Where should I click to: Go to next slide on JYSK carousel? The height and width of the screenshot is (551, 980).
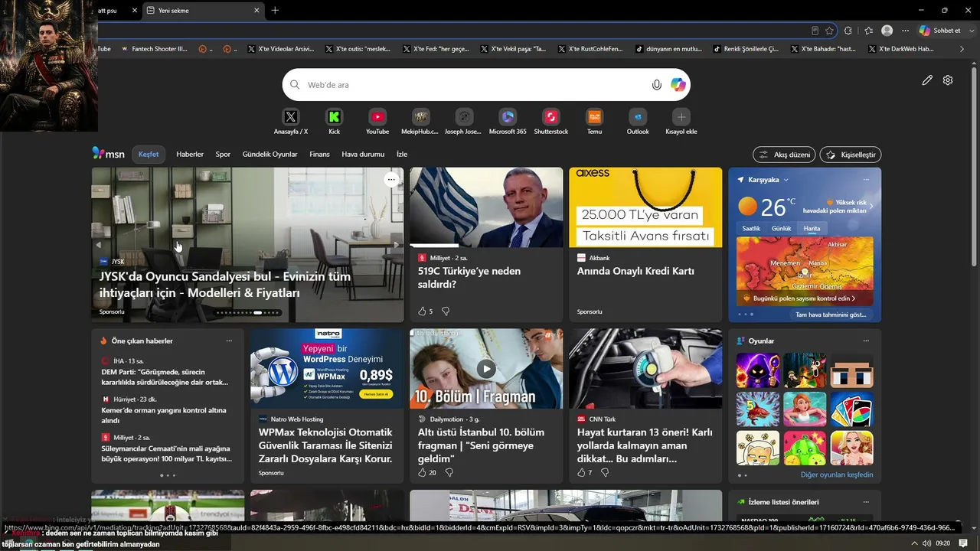[396, 245]
